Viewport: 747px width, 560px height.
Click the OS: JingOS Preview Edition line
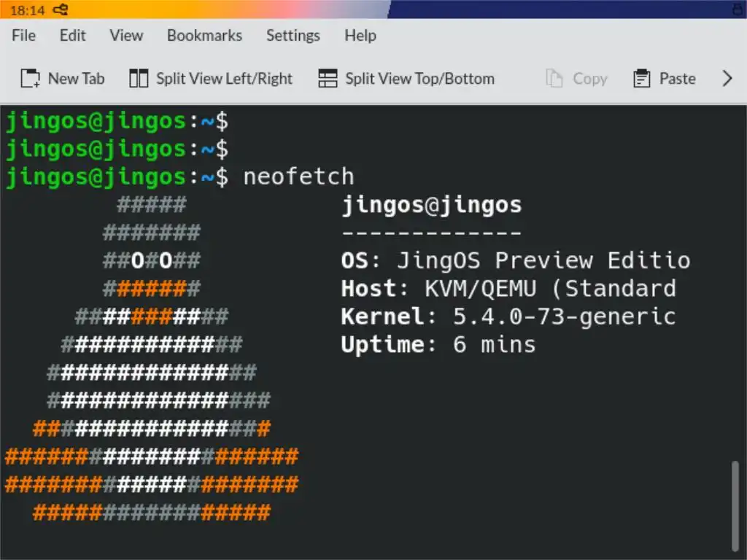[x=516, y=261]
